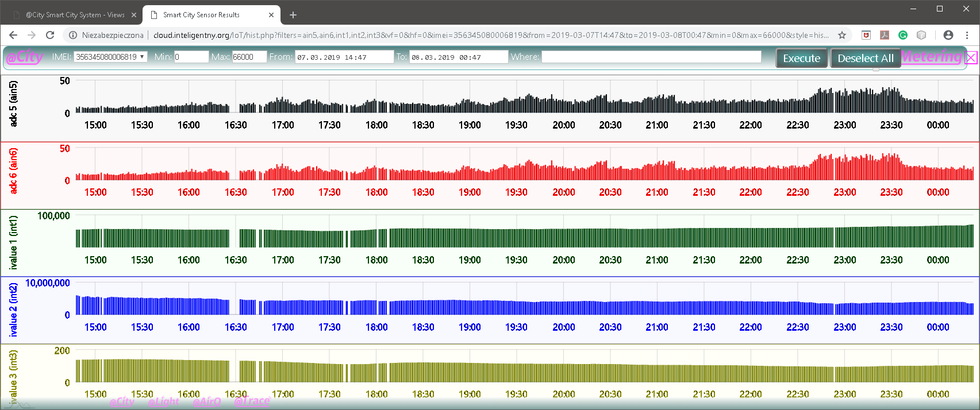Click the Deselect All button
980x410 pixels.
(x=865, y=58)
